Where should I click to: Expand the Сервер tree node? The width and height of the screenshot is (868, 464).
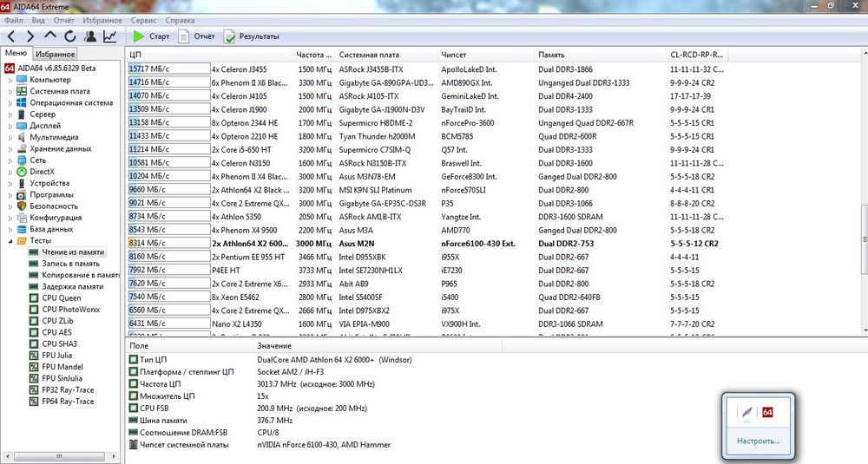(10, 114)
